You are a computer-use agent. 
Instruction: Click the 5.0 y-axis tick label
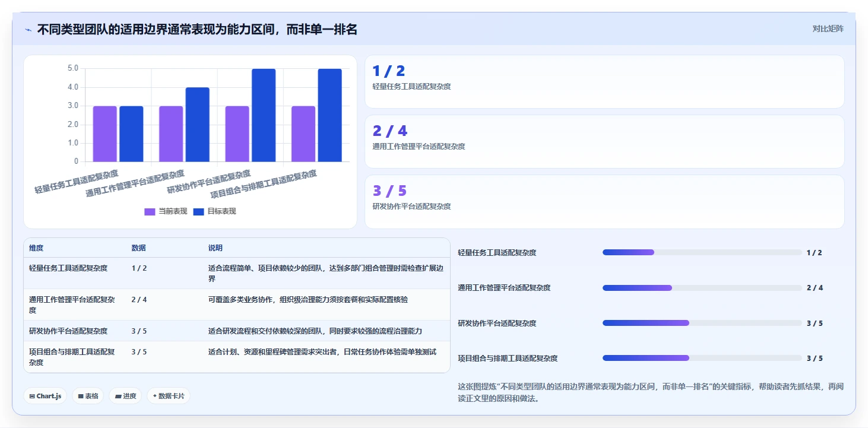click(72, 69)
